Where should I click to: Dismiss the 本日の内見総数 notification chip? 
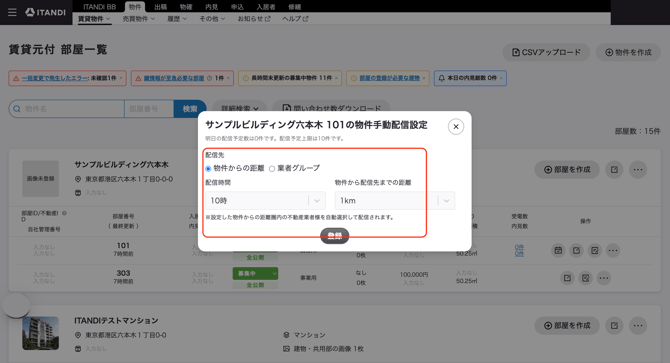(501, 78)
